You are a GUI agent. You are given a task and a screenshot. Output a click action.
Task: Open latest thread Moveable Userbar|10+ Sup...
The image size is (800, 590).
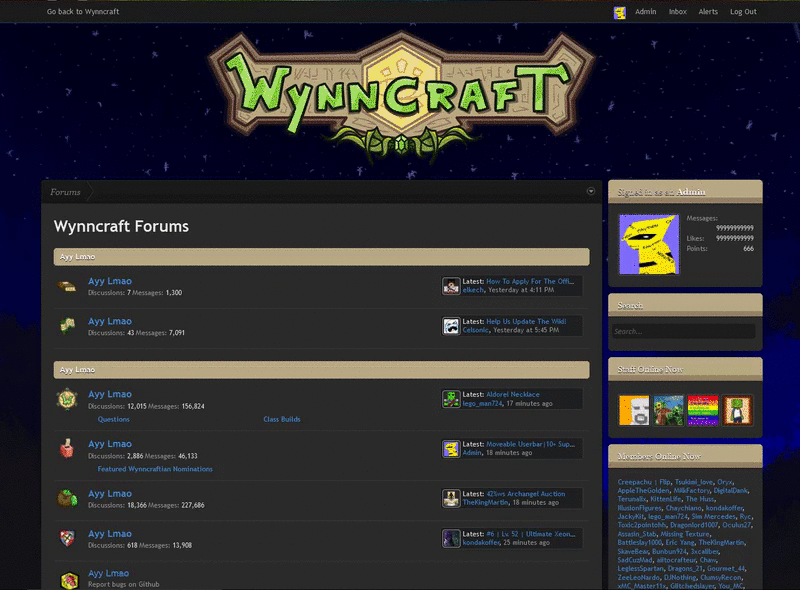click(531, 444)
